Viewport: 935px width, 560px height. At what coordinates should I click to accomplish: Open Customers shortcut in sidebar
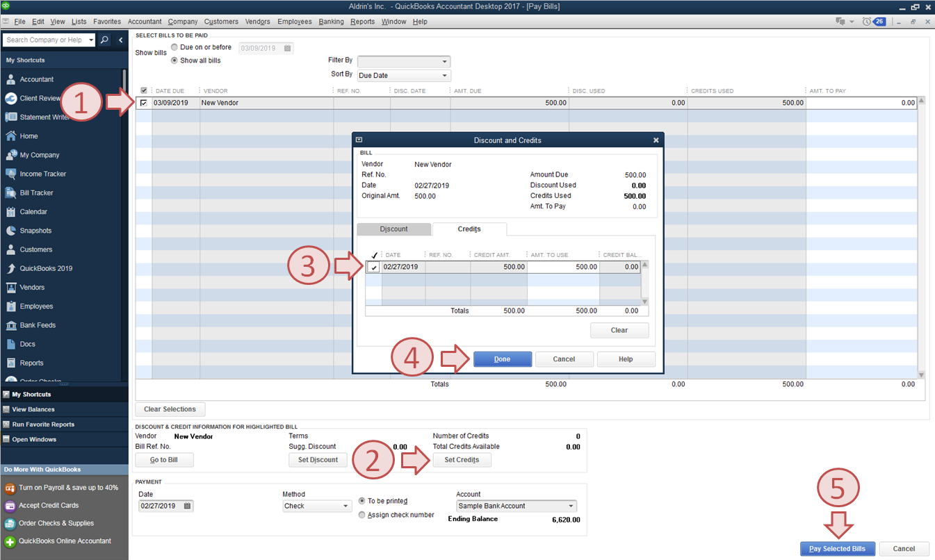coord(36,249)
